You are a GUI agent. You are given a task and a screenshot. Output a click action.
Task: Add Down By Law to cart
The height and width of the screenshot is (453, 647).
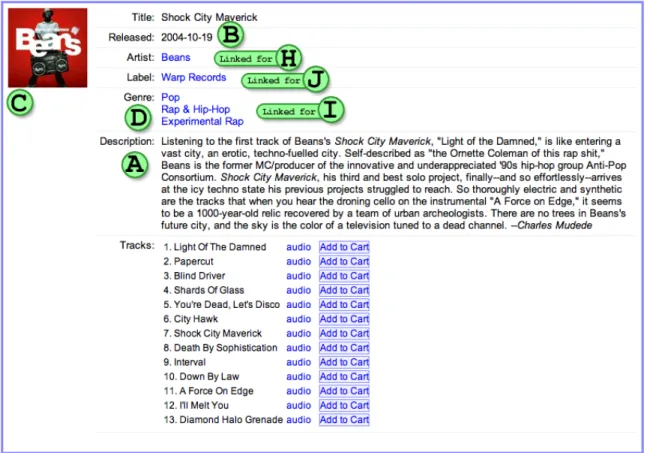pyautogui.click(x=344, y=377)
